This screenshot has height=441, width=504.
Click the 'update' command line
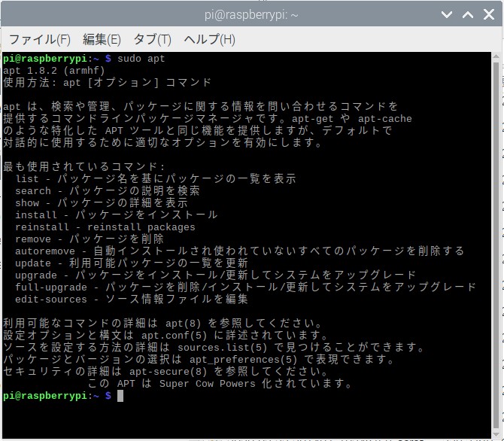click(x=132, y=263)
